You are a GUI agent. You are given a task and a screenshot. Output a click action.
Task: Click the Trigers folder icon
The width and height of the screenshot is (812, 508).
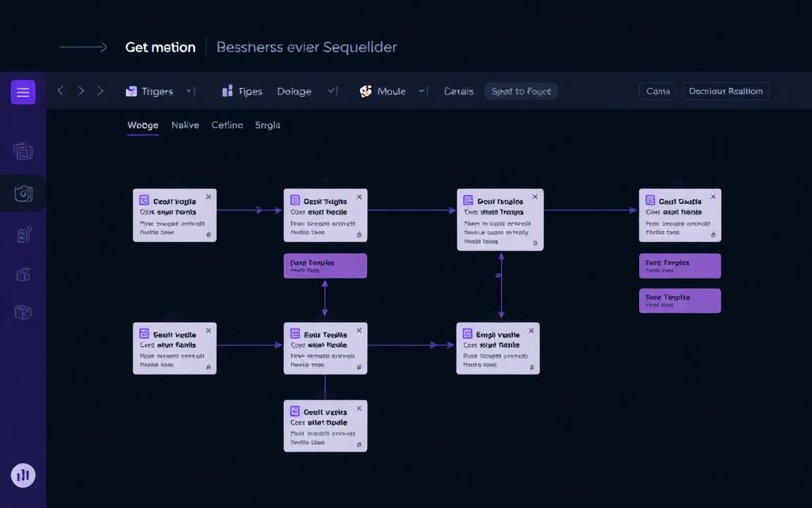tap(131, 91)
